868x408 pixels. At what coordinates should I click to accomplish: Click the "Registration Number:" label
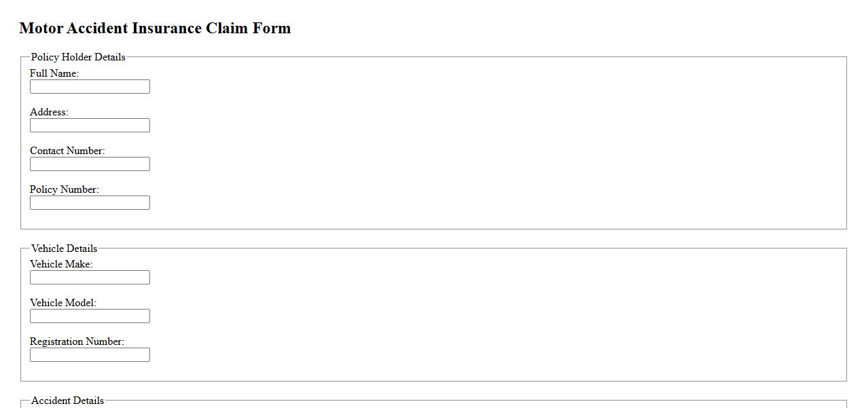(77, 341)
